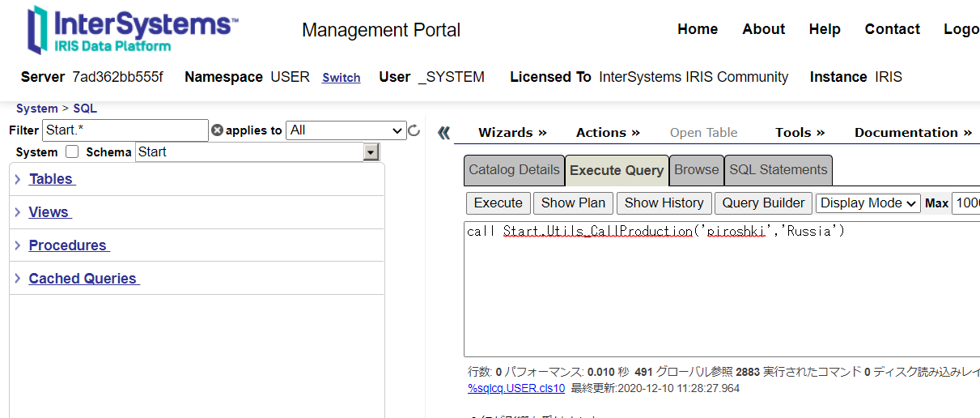Open the Schema combo box arrow
Viewport: 980px width, 418px height.
pos(371,152)
